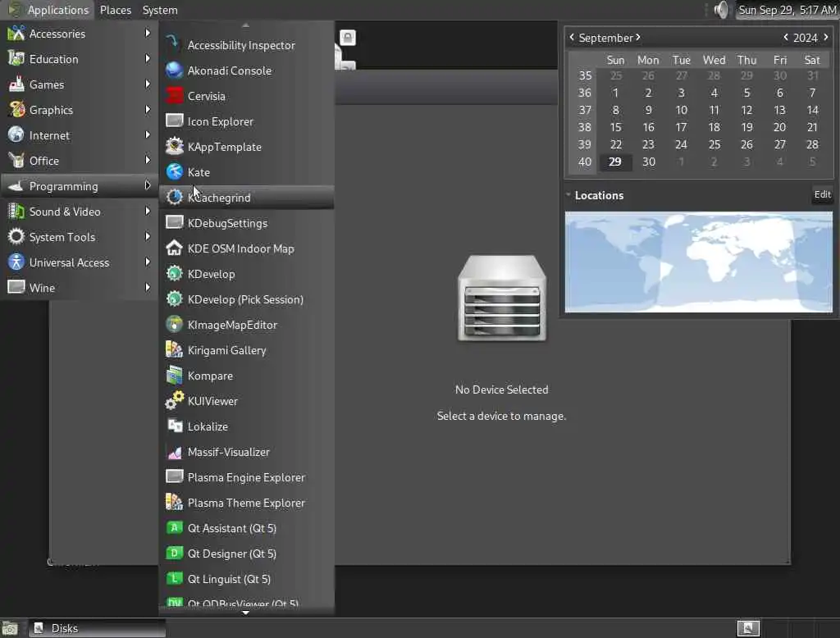Open Accessibility Inspector from Programming menu
This screenshot has height=638, width=840.
[246, 45]
